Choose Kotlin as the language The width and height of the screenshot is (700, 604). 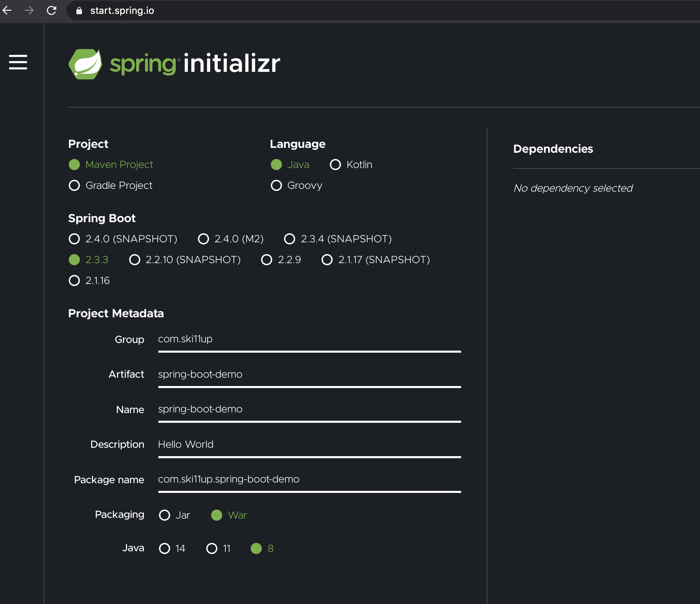(335, 165)
